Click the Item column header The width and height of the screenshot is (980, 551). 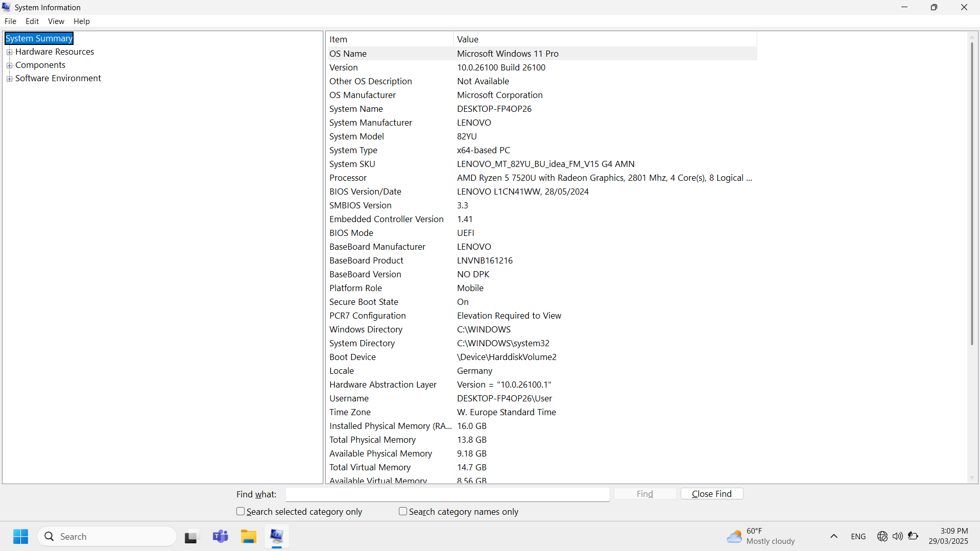pyautogui.click(x=390, y=39)
